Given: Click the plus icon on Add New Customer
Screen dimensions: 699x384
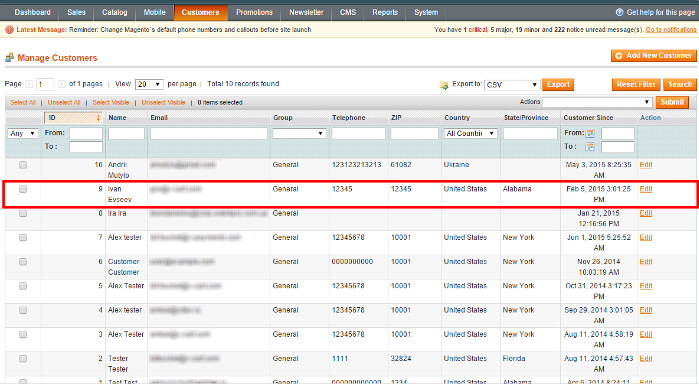Looking at the screenshot, I should pos(619,56).
